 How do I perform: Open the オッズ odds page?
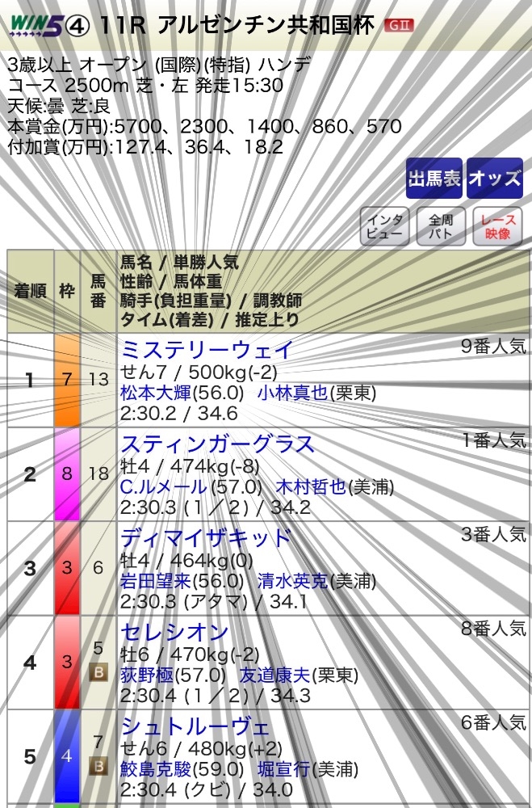point(495,179)
